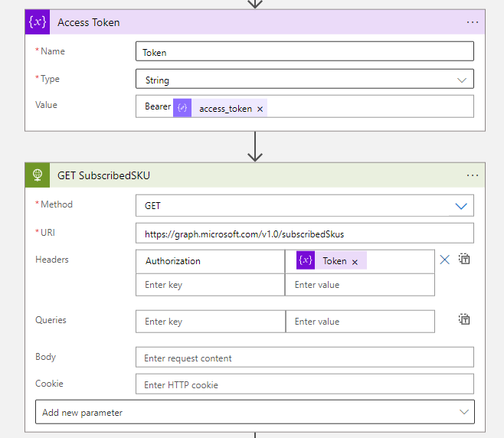Viewport: 504px width, 438px height.
Task: Click the Body request content field
Action: coord(304,357)
